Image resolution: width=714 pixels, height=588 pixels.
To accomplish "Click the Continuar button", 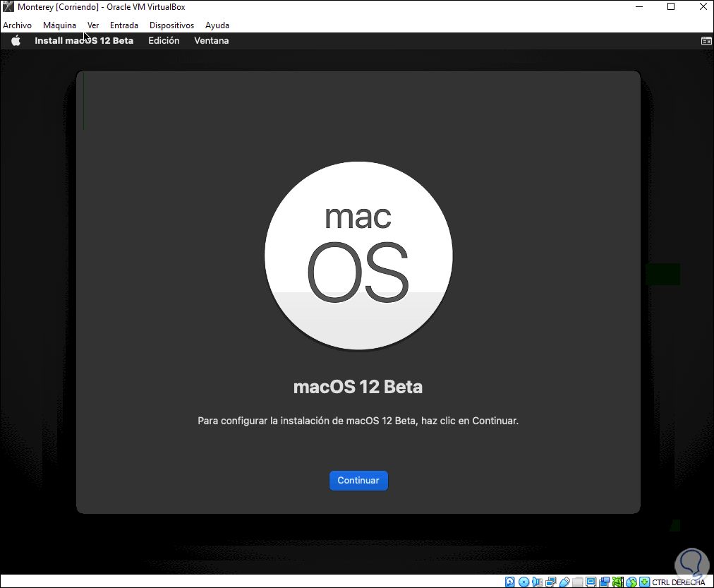I will click(358, 481).
